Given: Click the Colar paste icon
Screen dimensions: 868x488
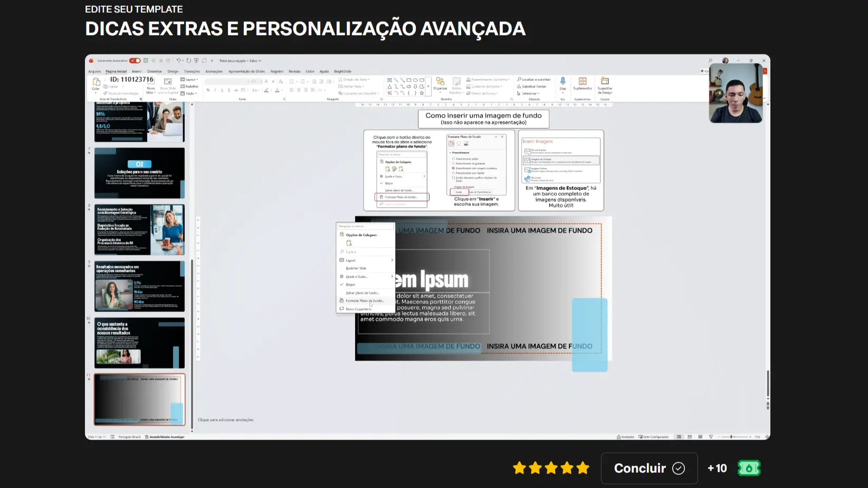Looking at the screenshot, I should tap(96, 82).
